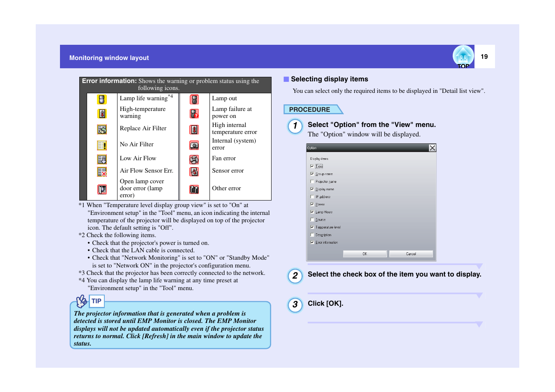Screen dimensions: 555x392
Task: Enable the Projector name checkbox
Action: tap(312, 181)
